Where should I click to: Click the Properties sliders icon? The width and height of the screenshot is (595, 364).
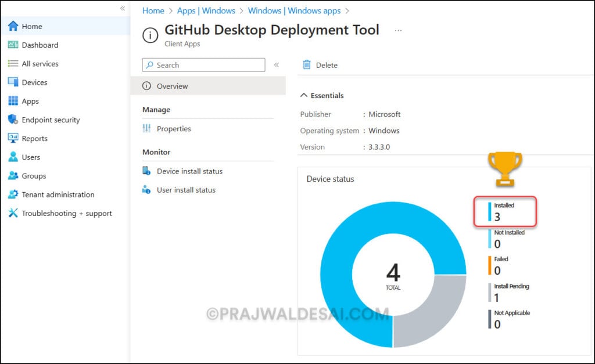[146, 128]
